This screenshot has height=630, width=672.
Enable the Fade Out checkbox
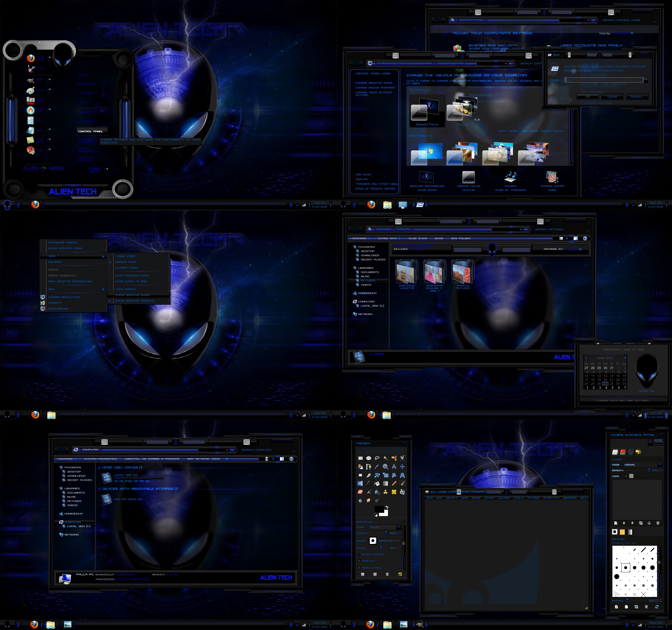point(359,561)
